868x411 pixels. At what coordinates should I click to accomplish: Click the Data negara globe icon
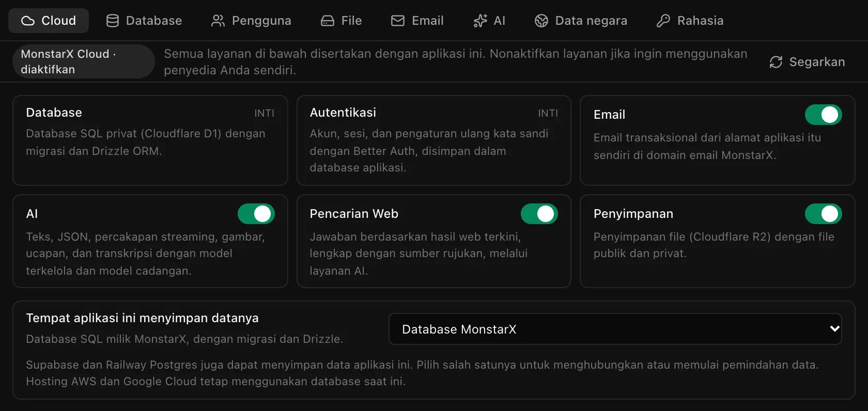pos(541,21)
